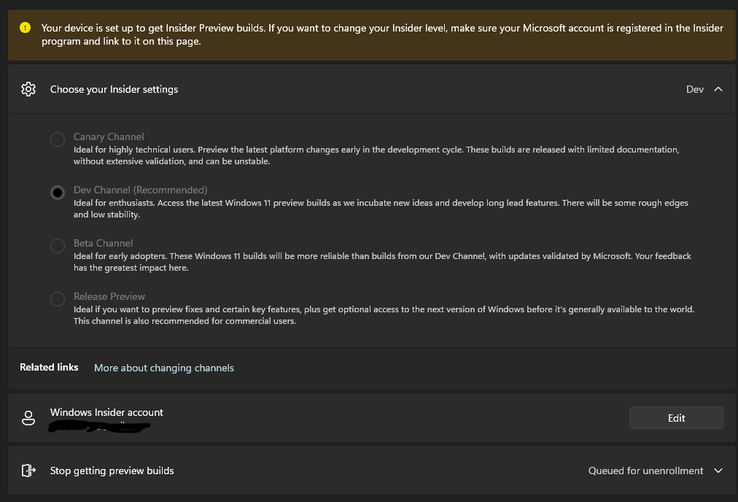
Task: Click the Beta Channel title text
Action: click(x=103, y=243)
